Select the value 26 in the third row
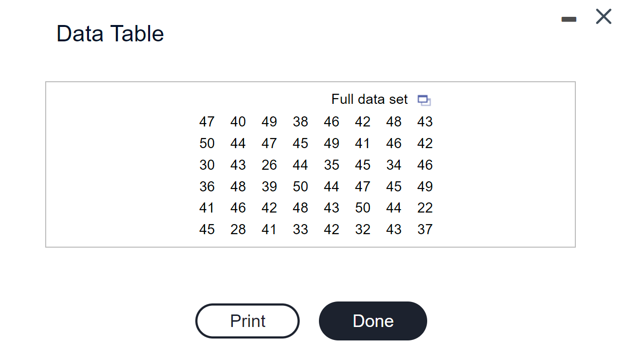 point(269,165)
